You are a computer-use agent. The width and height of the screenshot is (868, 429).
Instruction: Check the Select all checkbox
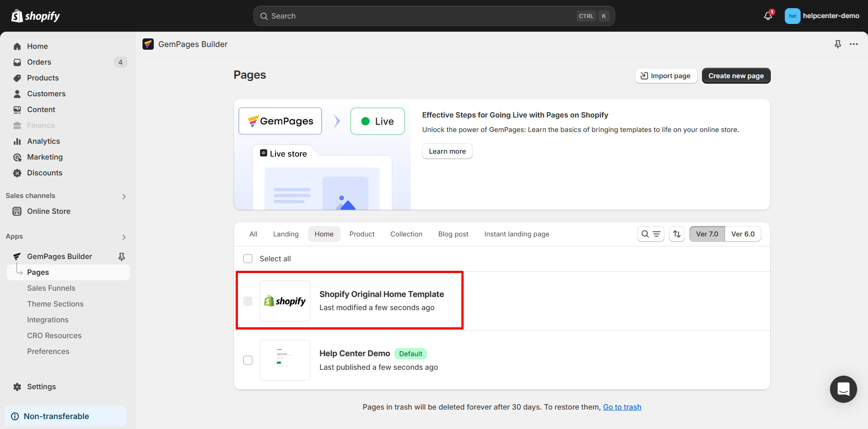248,259
